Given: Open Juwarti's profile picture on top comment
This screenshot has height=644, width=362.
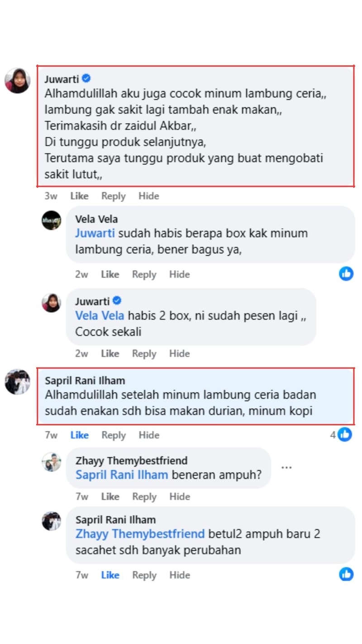Looking at the screenshot, I should click(18, 81).
